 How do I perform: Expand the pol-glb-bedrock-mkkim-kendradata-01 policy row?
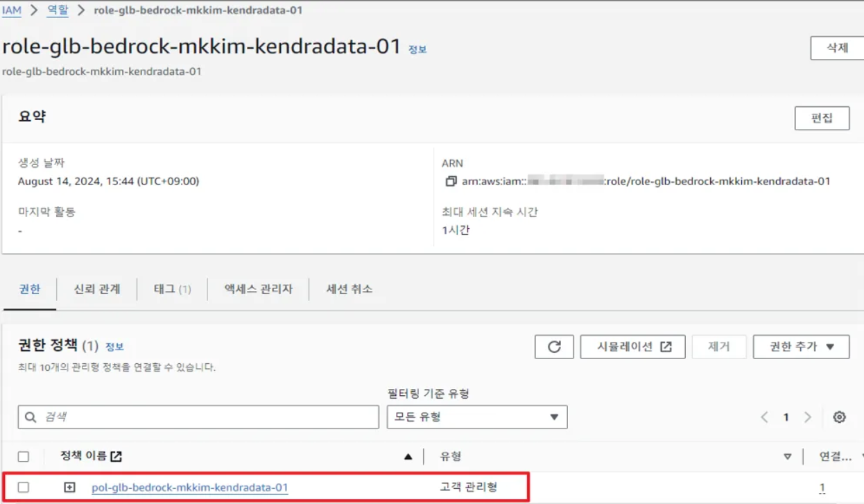(x=69, y=487)
